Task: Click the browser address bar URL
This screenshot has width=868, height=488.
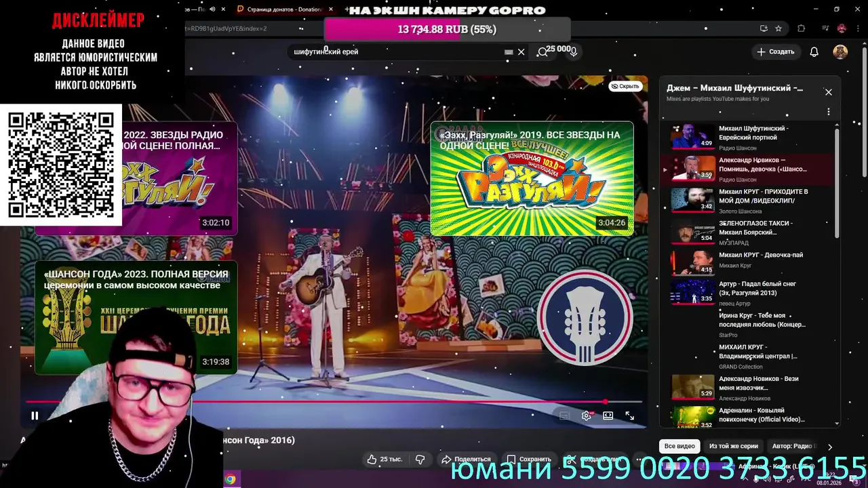Action: [x=228, y=28]
